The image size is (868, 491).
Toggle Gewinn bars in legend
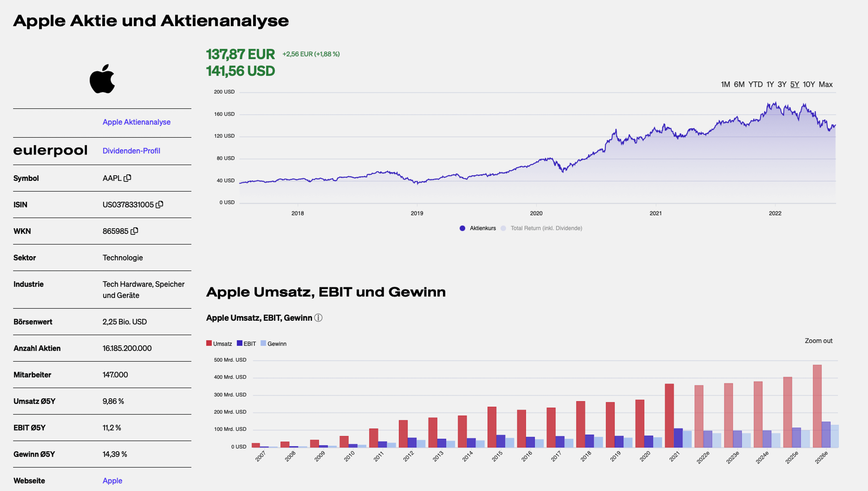coord(274,344)
